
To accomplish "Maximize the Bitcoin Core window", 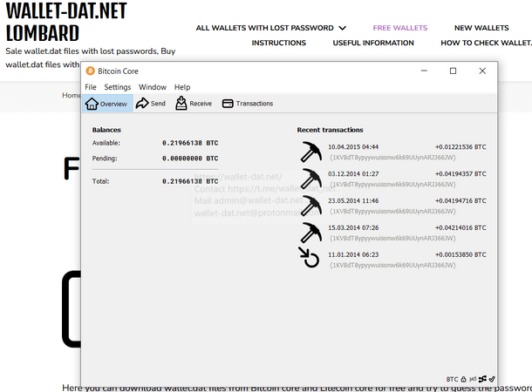I will coord(453,71).
